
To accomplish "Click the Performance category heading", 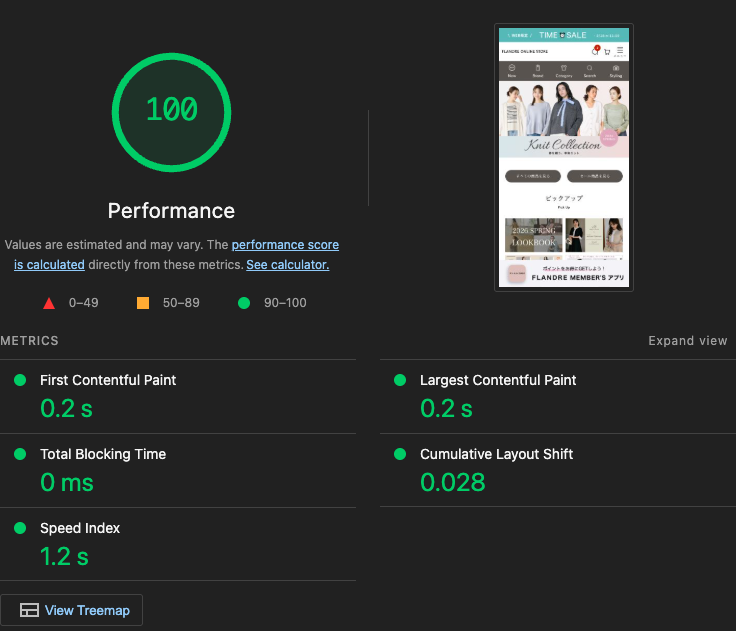I will (172, 211).
